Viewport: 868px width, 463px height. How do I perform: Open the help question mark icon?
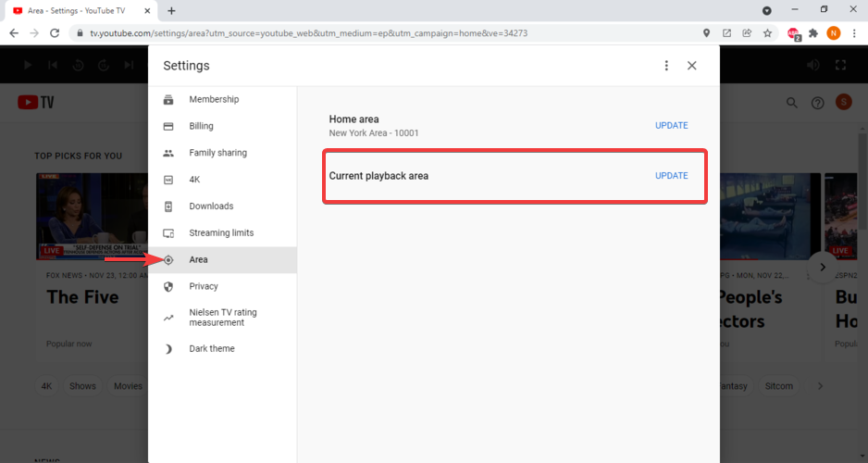click(x=817, y=103)
